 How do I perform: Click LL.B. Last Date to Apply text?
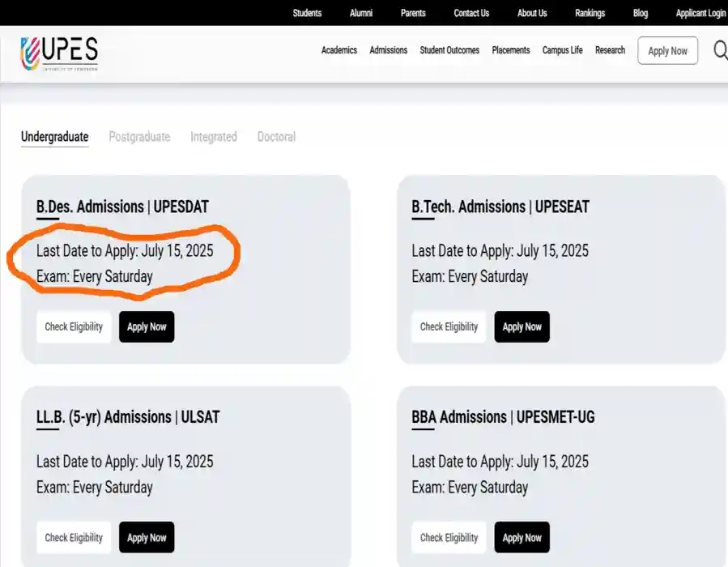click(125, 462)
